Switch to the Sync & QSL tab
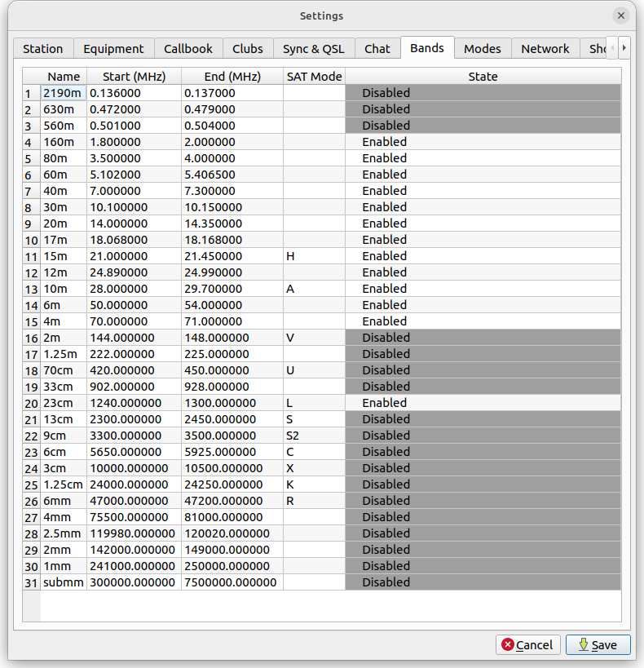This screenshot has width=644, height=668. pos(313,49)
